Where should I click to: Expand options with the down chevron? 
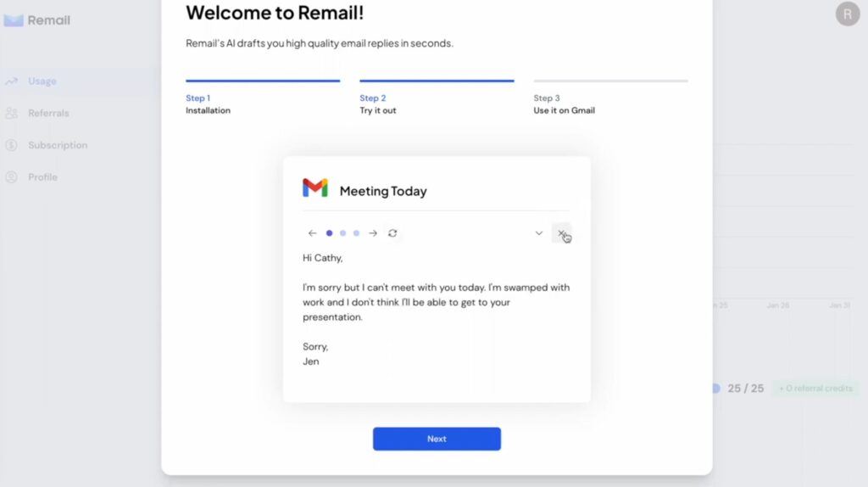point(538,233)
